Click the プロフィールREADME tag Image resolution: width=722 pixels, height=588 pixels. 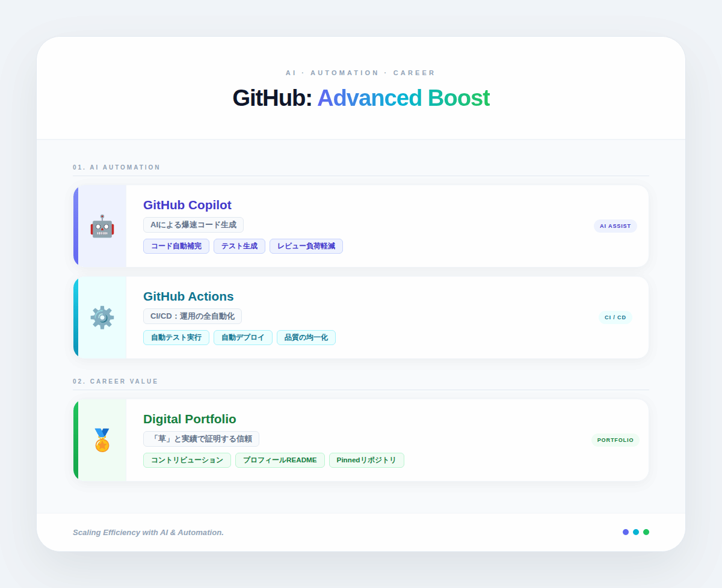(x=280, y=460)
